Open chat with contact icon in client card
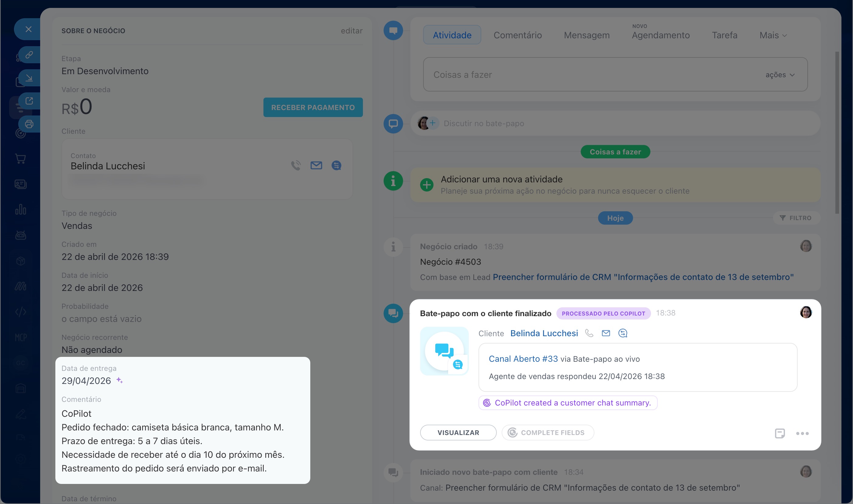 336,165
